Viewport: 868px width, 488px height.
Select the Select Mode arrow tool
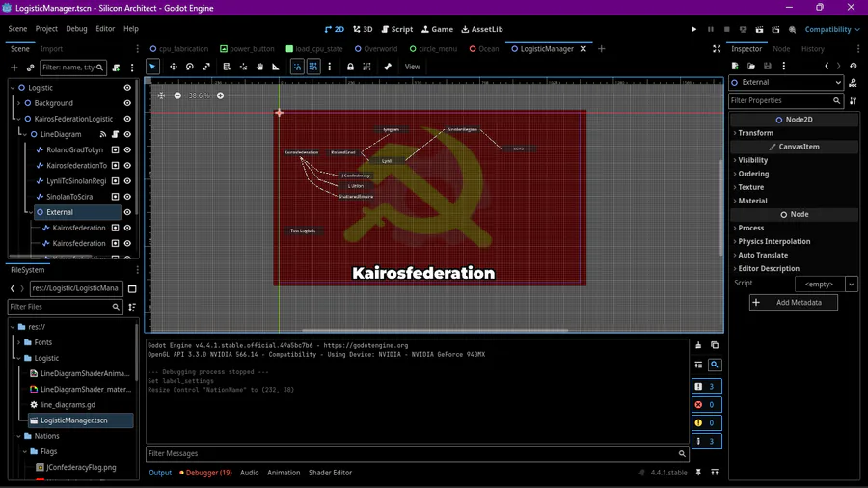coord(152,67)
